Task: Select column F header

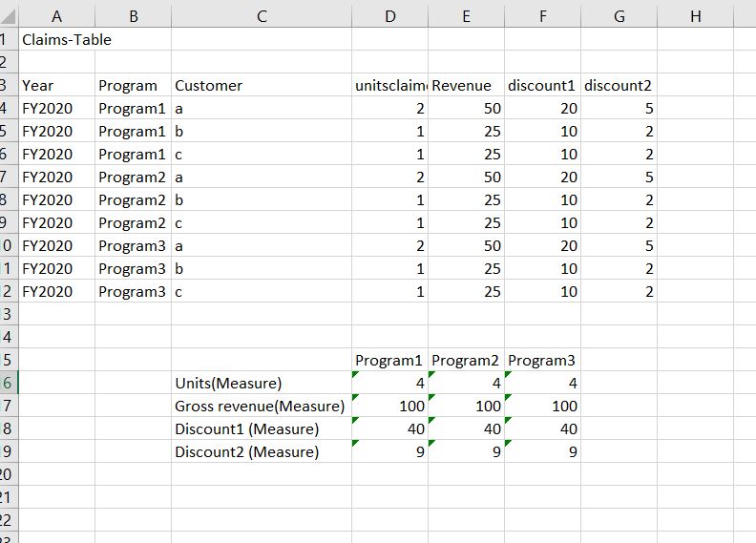Action: [x=543, y=17]
